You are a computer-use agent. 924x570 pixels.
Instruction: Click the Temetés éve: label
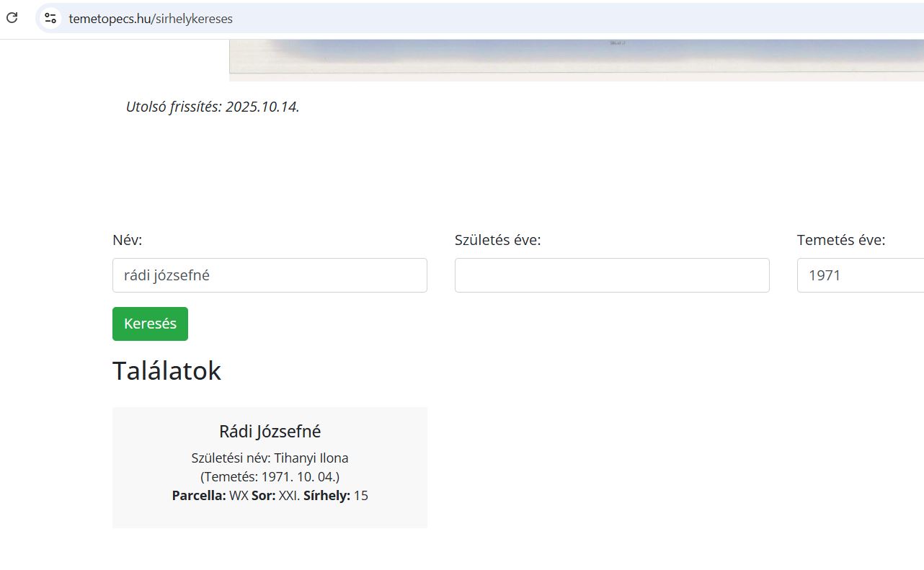(x=840, y=240)
